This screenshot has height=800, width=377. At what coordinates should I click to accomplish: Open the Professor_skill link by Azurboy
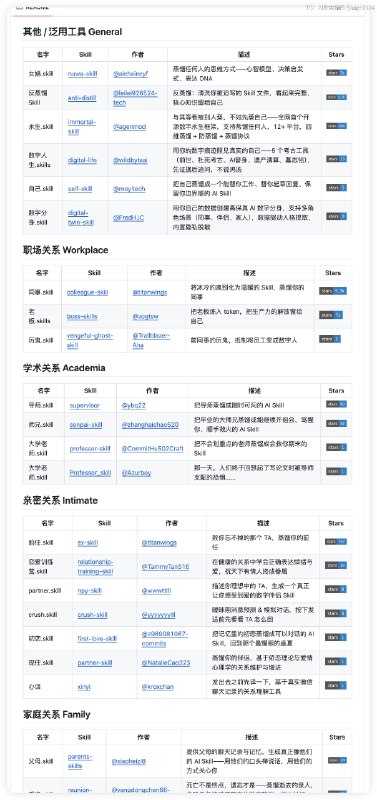[x=90, y=473]
